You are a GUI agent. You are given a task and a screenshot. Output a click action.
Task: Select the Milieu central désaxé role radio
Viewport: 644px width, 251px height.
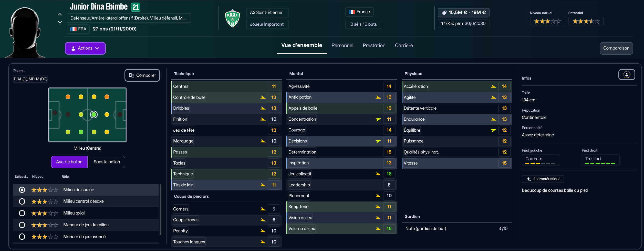[x=22, y=201]
